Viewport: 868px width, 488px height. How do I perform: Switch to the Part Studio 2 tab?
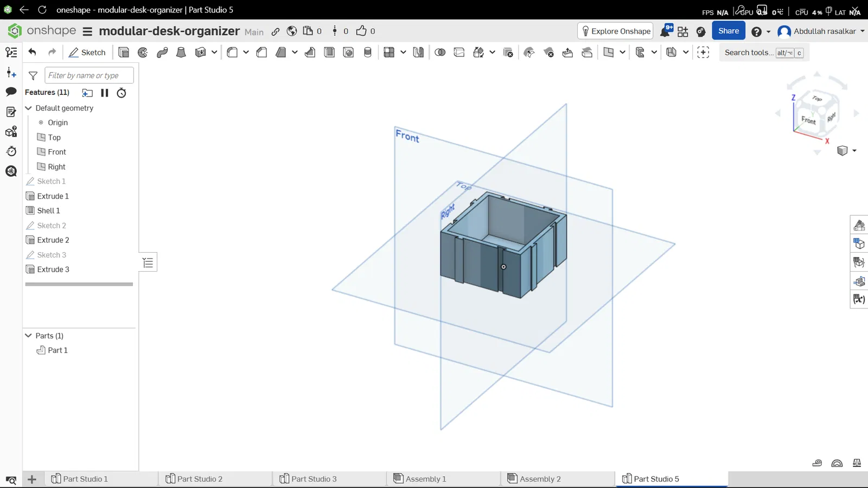coord(194,479)
